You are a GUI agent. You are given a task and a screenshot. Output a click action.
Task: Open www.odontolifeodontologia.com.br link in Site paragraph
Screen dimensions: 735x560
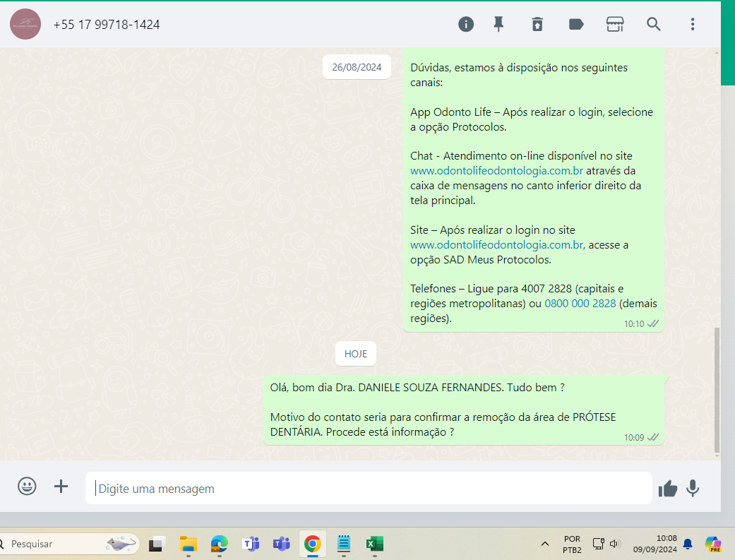click(496, 245)
